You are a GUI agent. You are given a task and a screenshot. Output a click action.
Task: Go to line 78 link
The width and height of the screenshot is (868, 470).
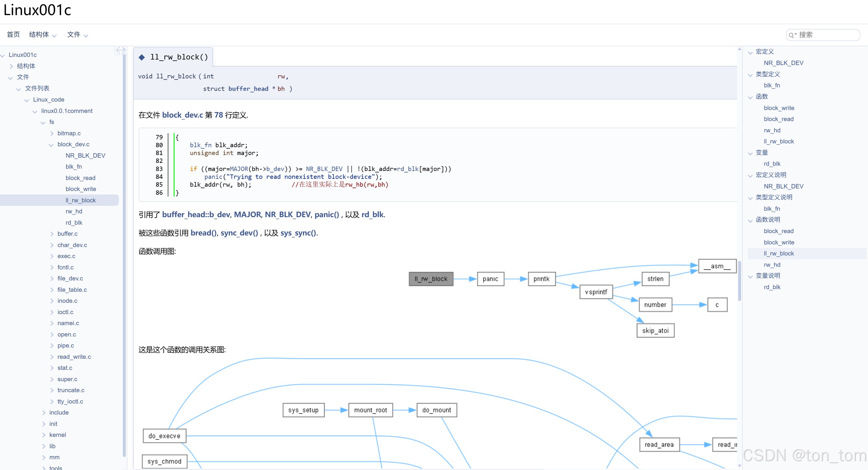[x=219, y=115]
